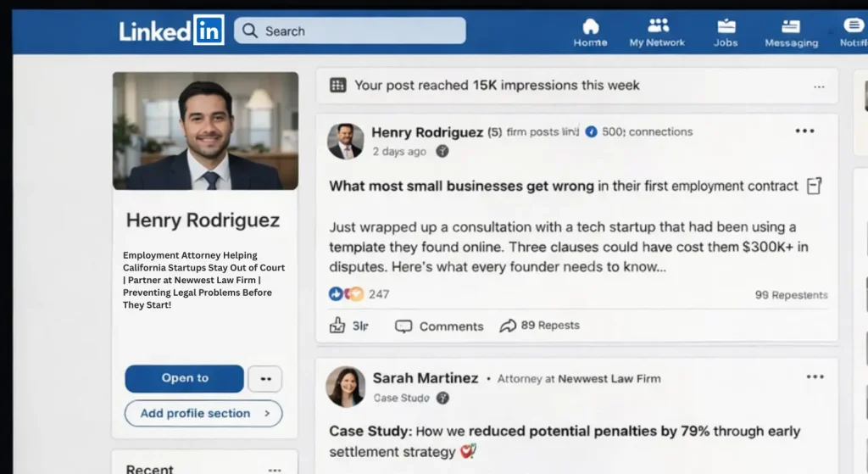Click the analytics icon beside impressions message
Screen dimensions: 868x474
tap(337, 86)
